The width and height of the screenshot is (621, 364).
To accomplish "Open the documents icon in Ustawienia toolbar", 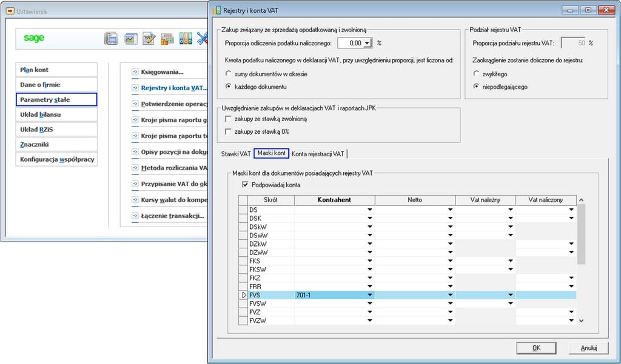I will 111,38.
